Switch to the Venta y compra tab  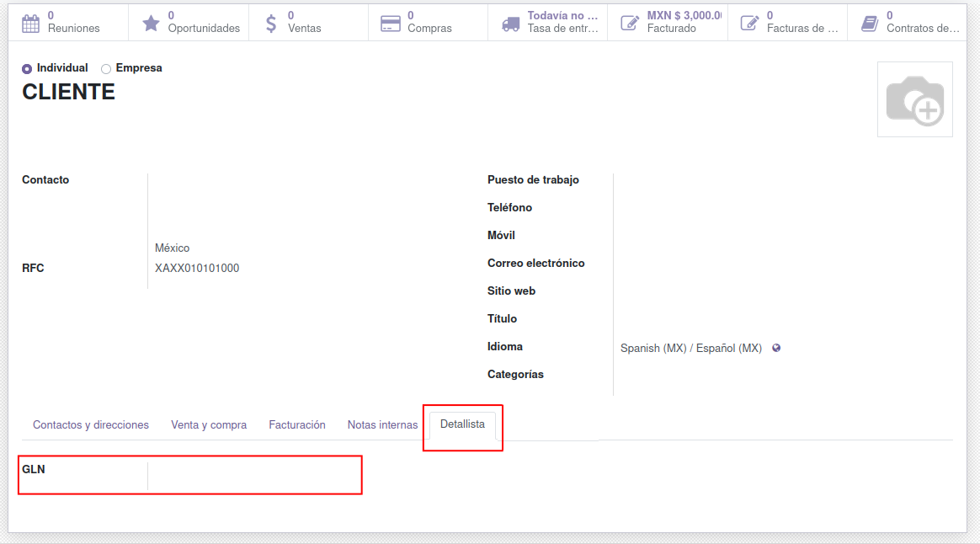[x=209, y=425]
